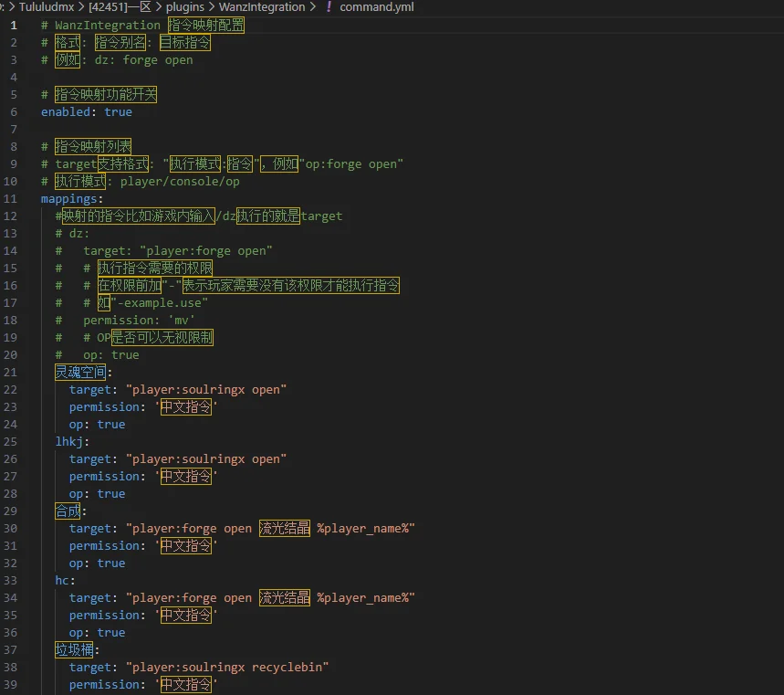Click the YAML file icon before command.yml
The width and height of the screenshot is (784, 695).
(329, 7)
